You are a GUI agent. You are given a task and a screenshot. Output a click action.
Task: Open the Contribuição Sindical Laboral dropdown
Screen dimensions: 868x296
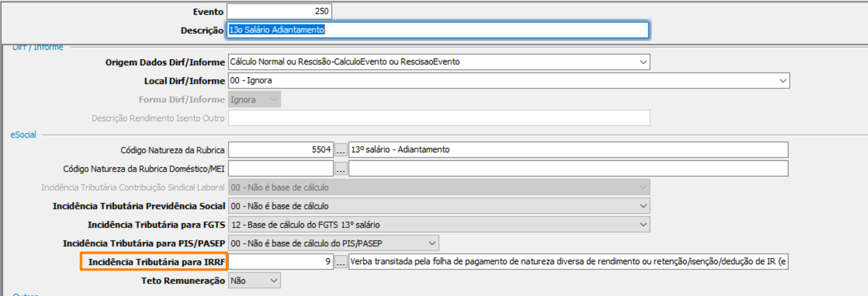coord(438,187)
